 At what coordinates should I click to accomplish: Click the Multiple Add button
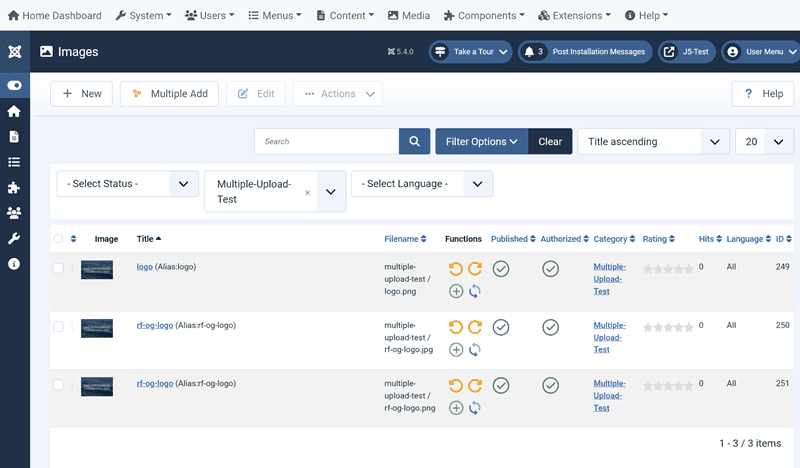[x=169, y=94]
